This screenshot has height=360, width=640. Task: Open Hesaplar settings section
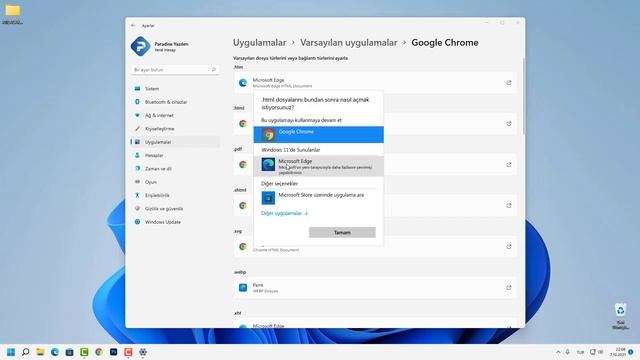click(175, 156)
